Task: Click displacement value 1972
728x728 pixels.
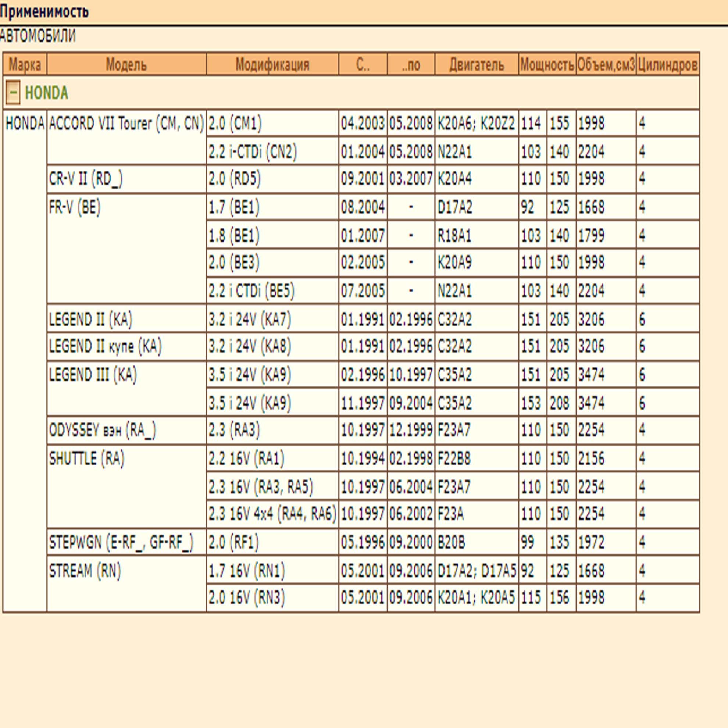Action: [591, 542]
